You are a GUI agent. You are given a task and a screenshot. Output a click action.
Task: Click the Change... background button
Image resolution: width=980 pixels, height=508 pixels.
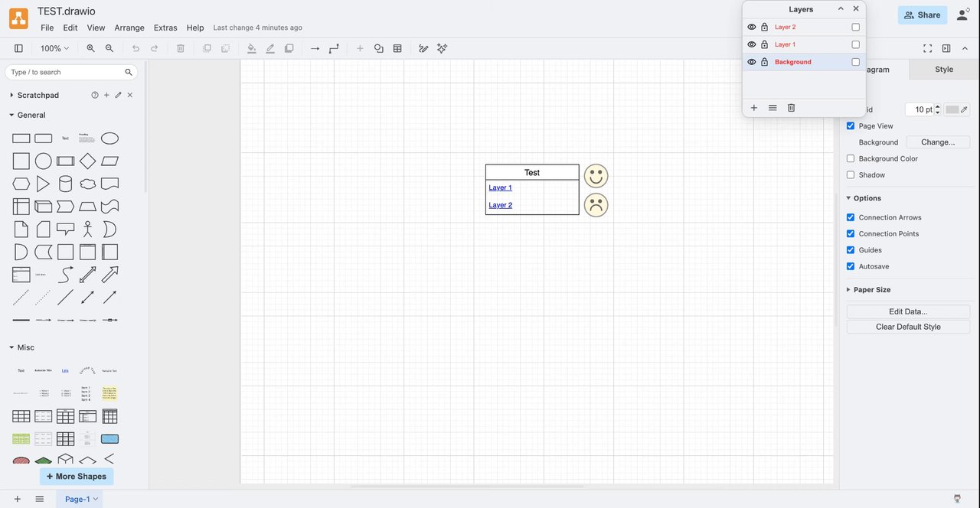tap(938, 142)
